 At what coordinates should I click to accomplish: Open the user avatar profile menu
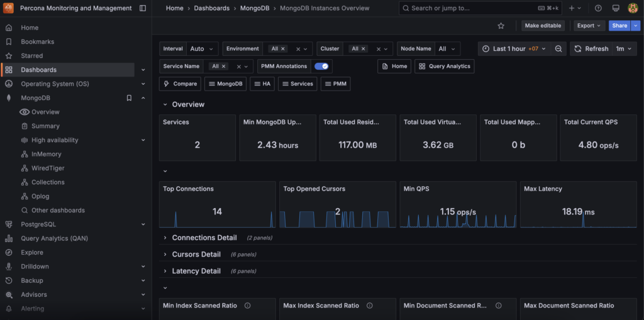[x=633, y=8]
